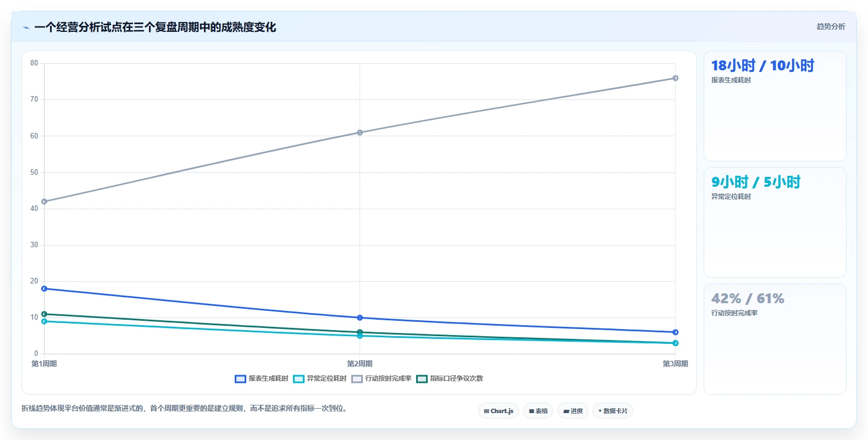Click the 第2周期 x-axis label
The image size is (868, 440).
click(360, 364)
